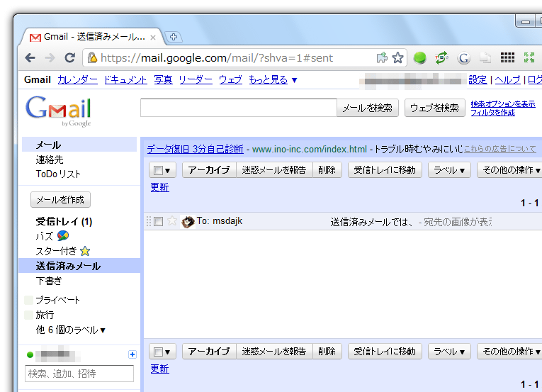Open the top select dropdown arrow
This screenshot has width=542, height=392.
(x=168, y=171)
